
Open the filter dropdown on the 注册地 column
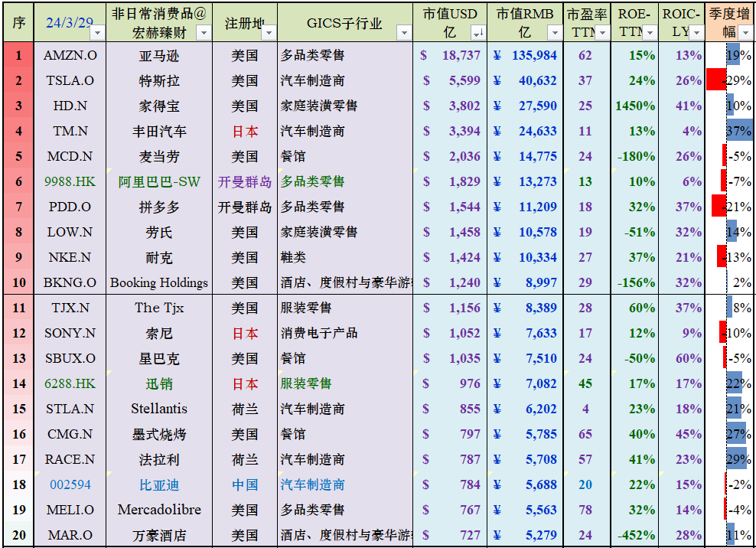[269, 33]
